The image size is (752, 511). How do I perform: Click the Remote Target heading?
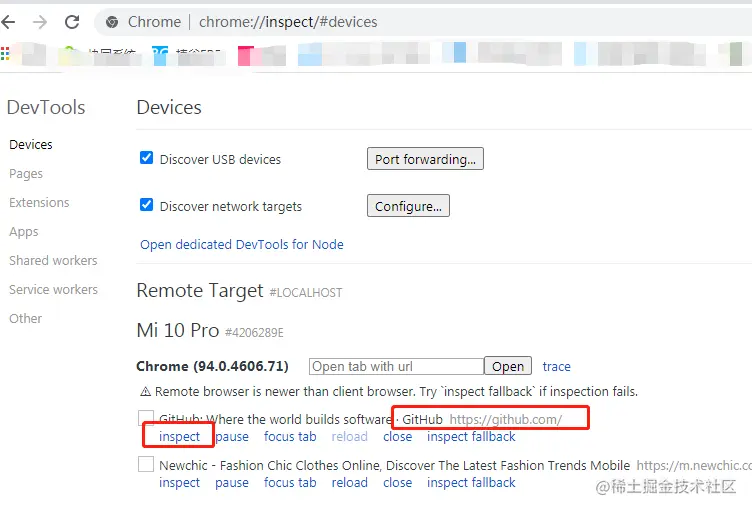tap(200, 291)
